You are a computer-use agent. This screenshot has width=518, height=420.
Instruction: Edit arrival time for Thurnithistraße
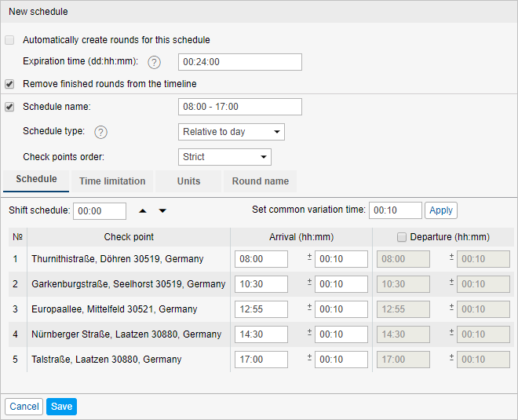(x=261, y=259)
